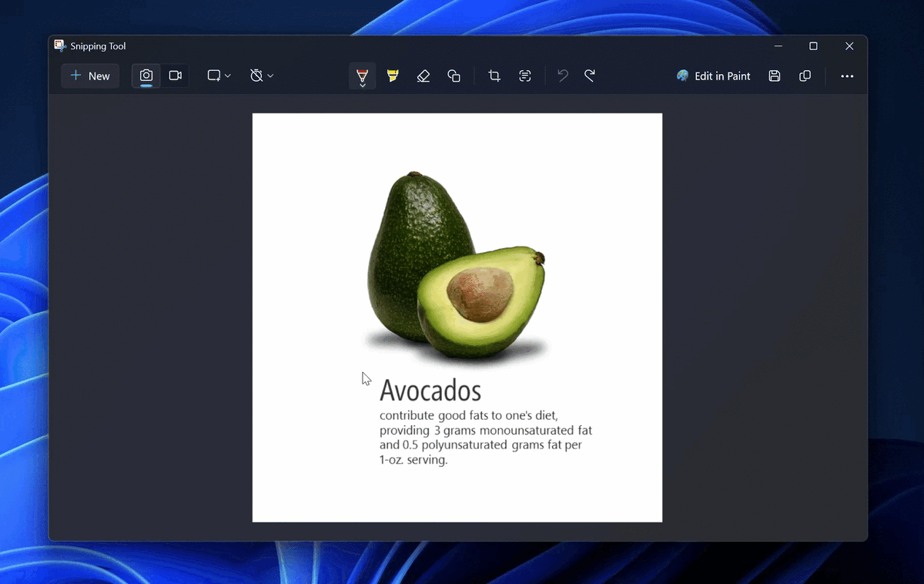Redo the last edit
The height and width of the screenshot is (584, 924).
click(x=590, y=76)
